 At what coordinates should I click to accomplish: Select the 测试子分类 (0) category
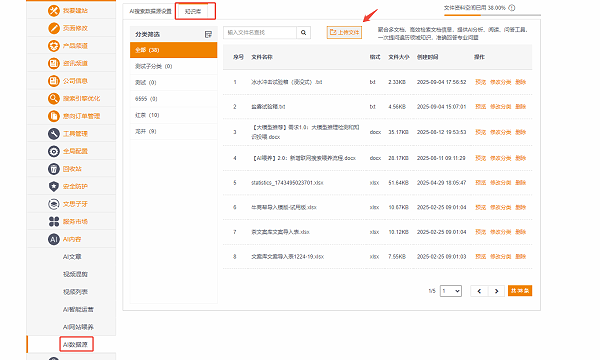[173, 67]
